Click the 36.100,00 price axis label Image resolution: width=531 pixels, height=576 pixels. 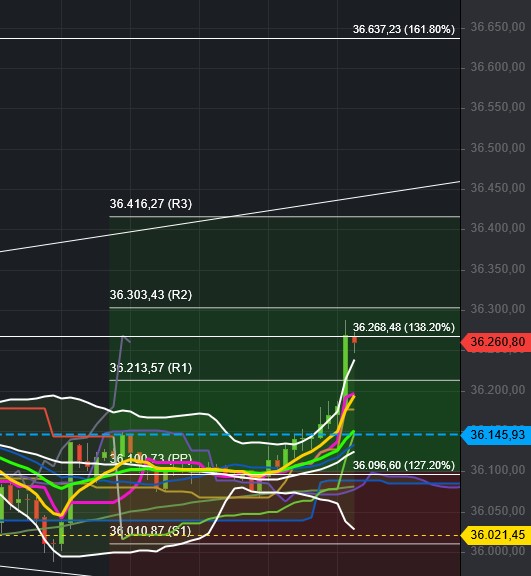pos(498,470)
